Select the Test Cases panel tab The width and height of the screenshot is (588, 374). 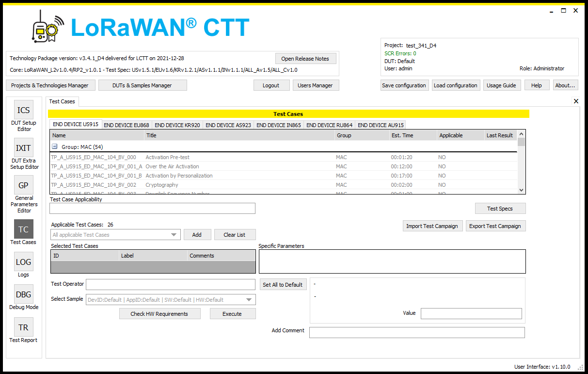pos(62,101)
